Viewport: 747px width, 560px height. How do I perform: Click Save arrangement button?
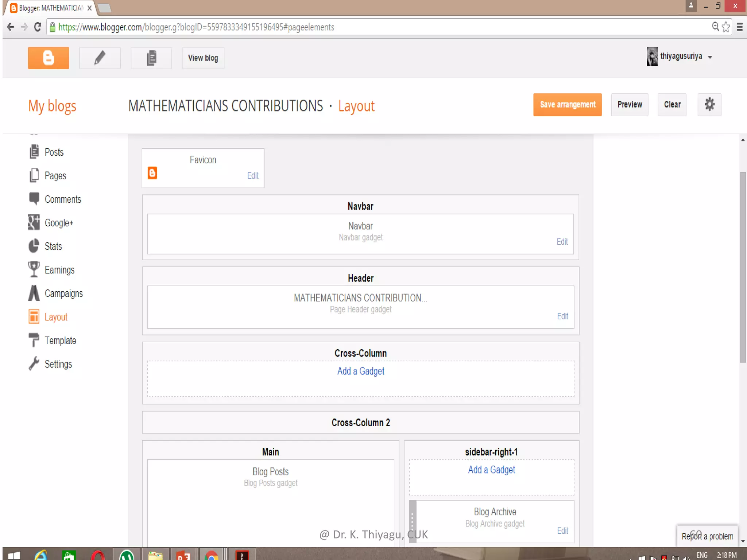[567, 105]
